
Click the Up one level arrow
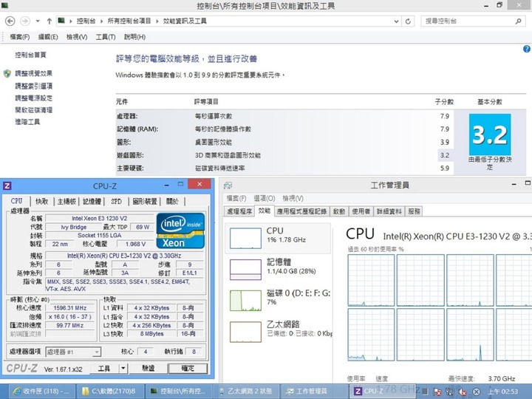coord(50,21)
